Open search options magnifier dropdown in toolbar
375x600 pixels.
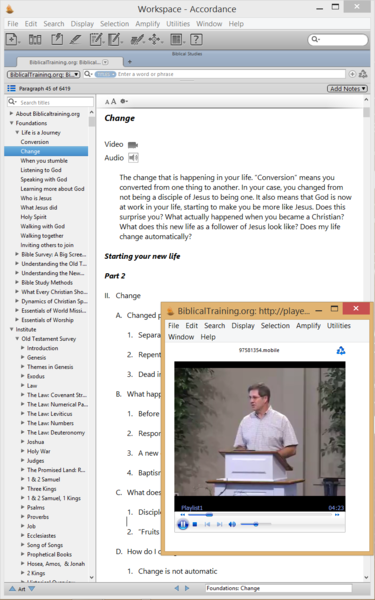point(316,39)
